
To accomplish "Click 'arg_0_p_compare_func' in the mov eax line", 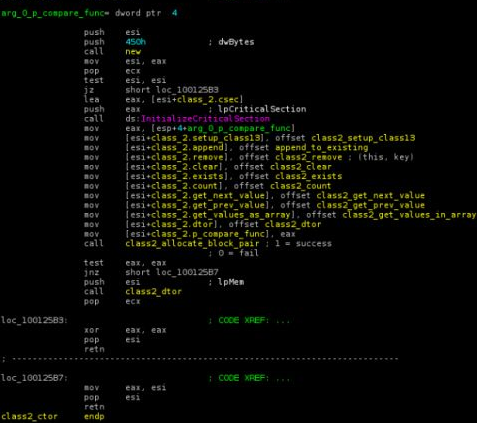I will coord(239,129).
